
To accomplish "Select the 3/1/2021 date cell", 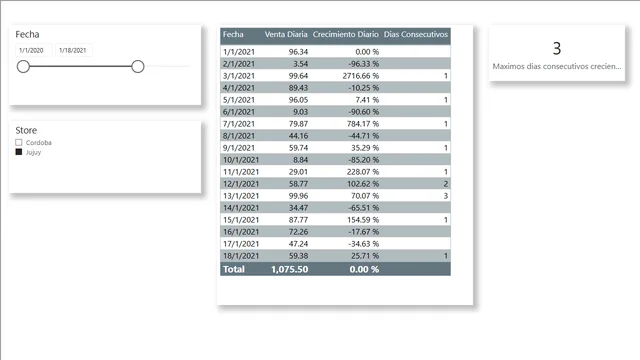I will tap(239, 76).
